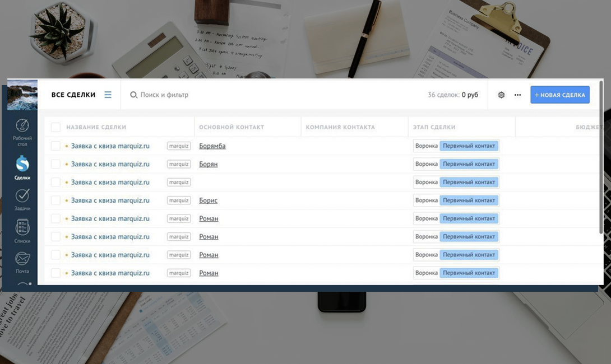Click the Компания контакта column header
This screenshot has width=611, height=364.
(x=340, y=127)
